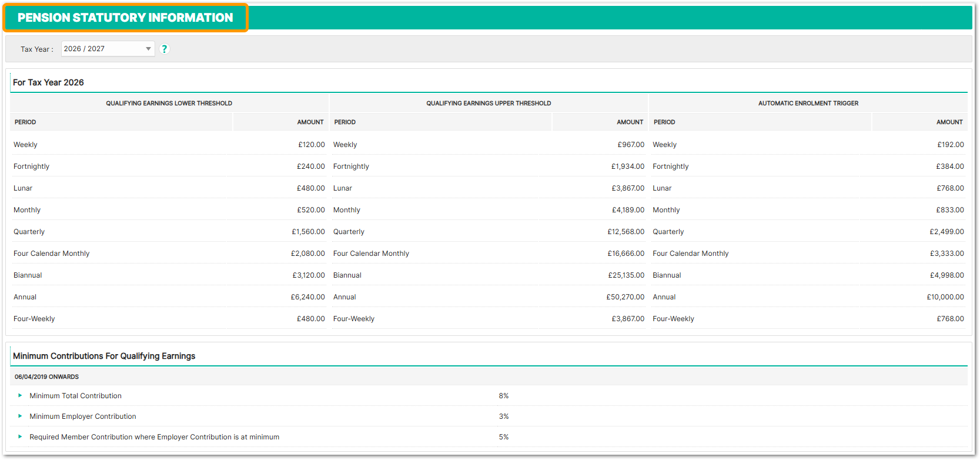Click PERIOD header under Lower Threshold

(x=25, y=122)
